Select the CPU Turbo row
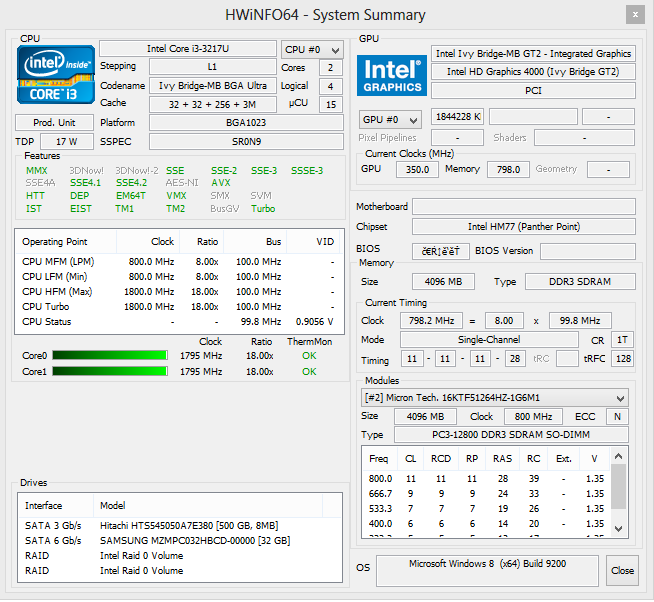Image resolution: width=654 pixels, height=602 pixels. pyautogui.click(x=178, y=307)
